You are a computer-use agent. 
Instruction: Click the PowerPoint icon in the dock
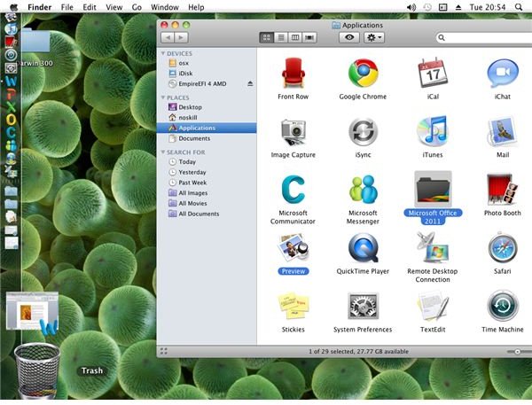11,94
